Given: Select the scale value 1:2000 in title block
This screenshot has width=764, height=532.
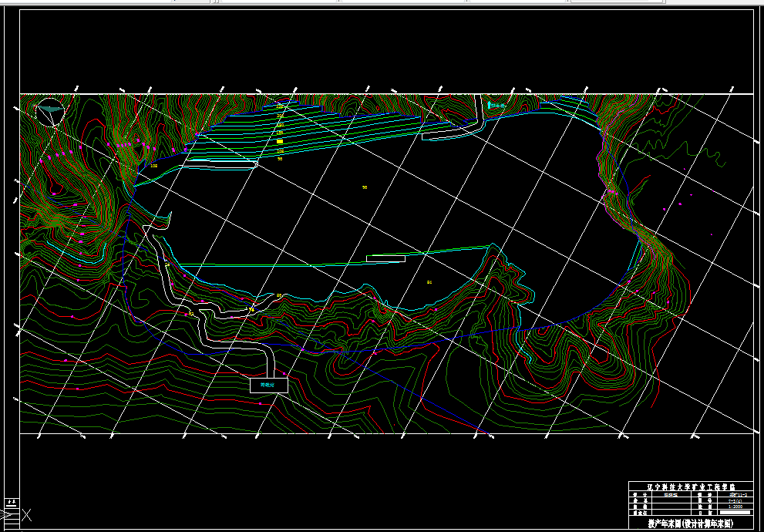Looking at the screenshot, I should point(735,507).
